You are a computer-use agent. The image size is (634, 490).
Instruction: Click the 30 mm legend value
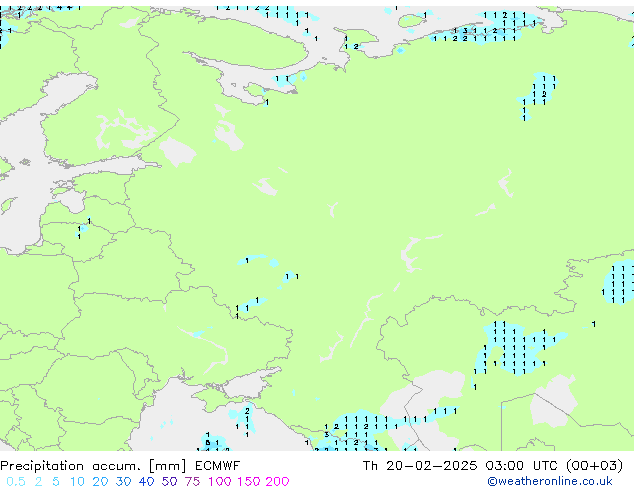tap(123, 482)
